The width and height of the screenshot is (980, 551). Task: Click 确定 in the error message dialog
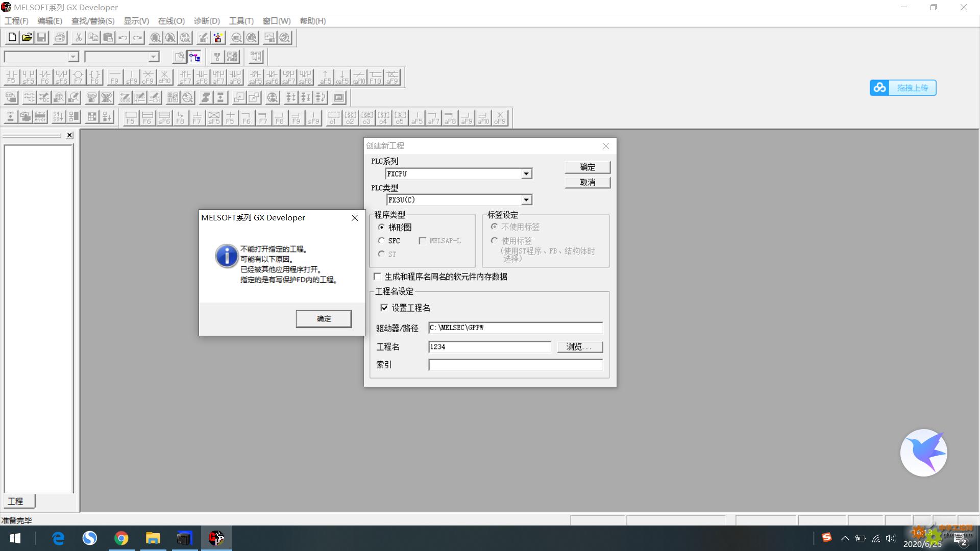click(324, 318)
